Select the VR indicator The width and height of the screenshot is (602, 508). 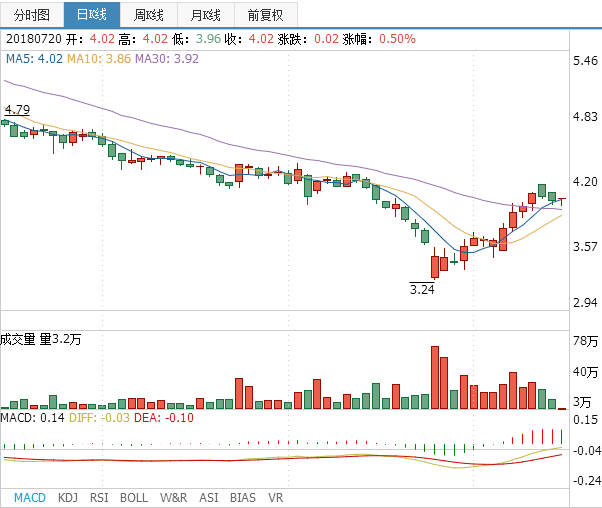[276, 498]
